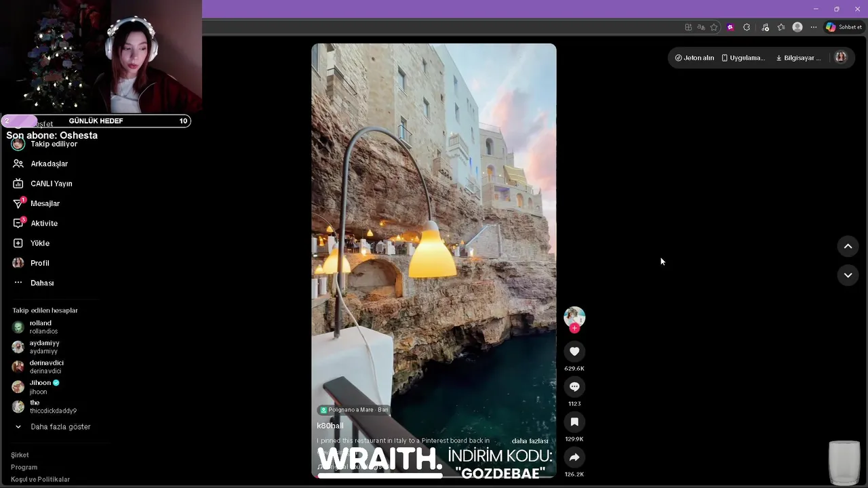Open browser Settings and more ellipsis
This screenshot has height=488, width=868.
tap(814, 27)
